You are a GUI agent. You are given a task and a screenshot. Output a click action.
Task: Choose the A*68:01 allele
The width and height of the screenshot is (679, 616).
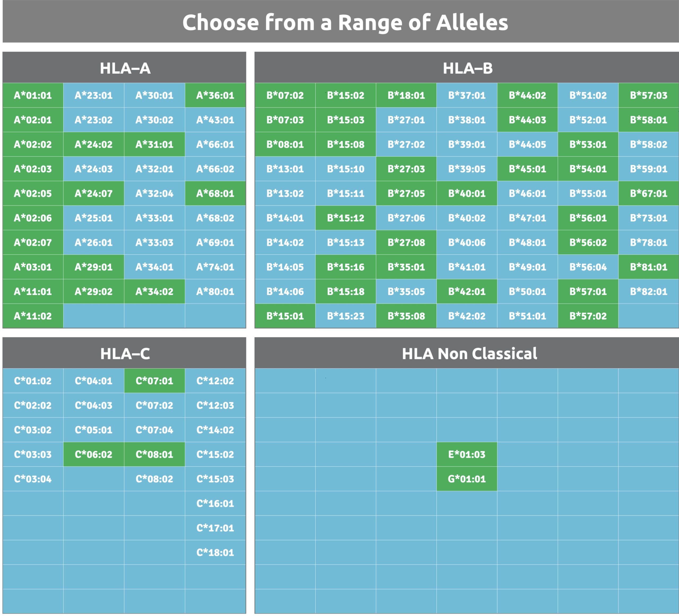215,193
